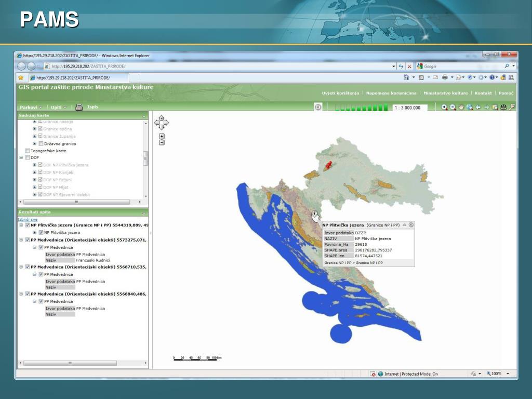Collapse the DOF layer group
The height and width of the screenshot is (399, 532).
(x=21, y=157)
